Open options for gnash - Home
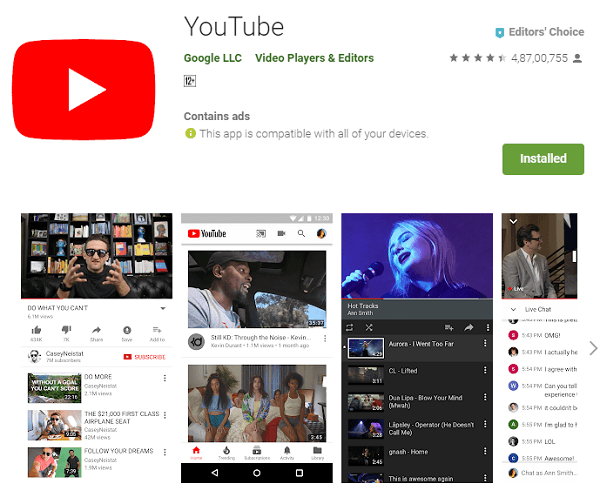The height and width of the screenshot is (497, 600). [x=485, y=451]
